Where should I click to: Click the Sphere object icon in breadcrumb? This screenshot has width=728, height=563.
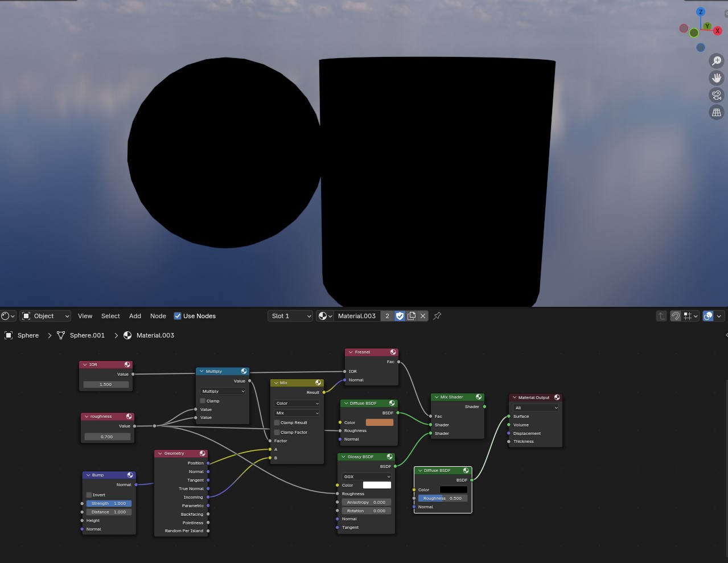(x=9, y=335)
